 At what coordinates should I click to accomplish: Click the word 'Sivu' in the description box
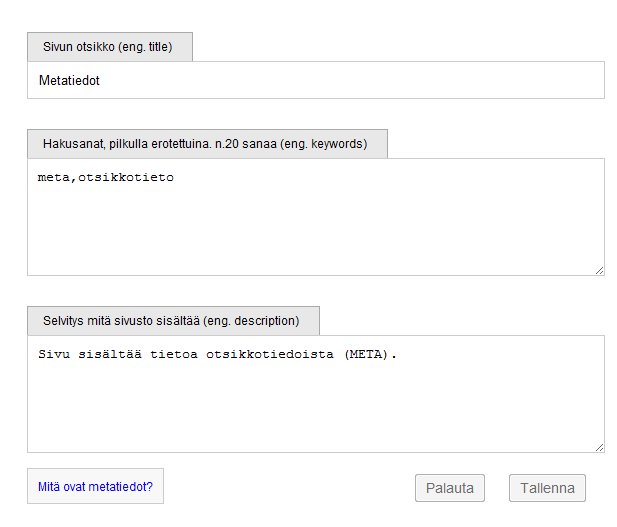54,355
